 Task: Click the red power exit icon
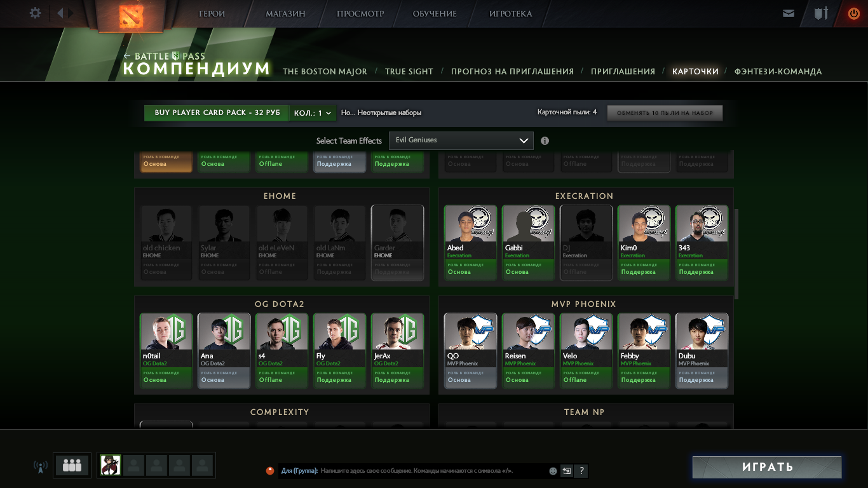click(853, 13)
